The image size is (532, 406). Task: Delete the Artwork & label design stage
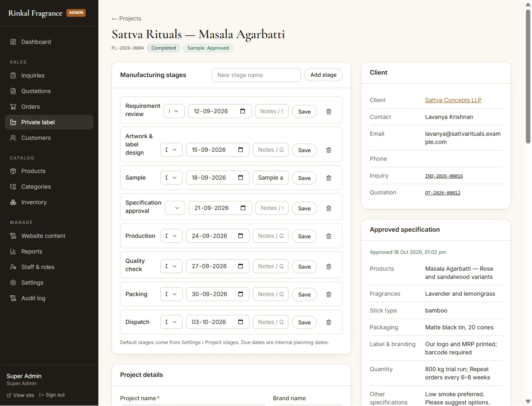(x=329, y=150)
